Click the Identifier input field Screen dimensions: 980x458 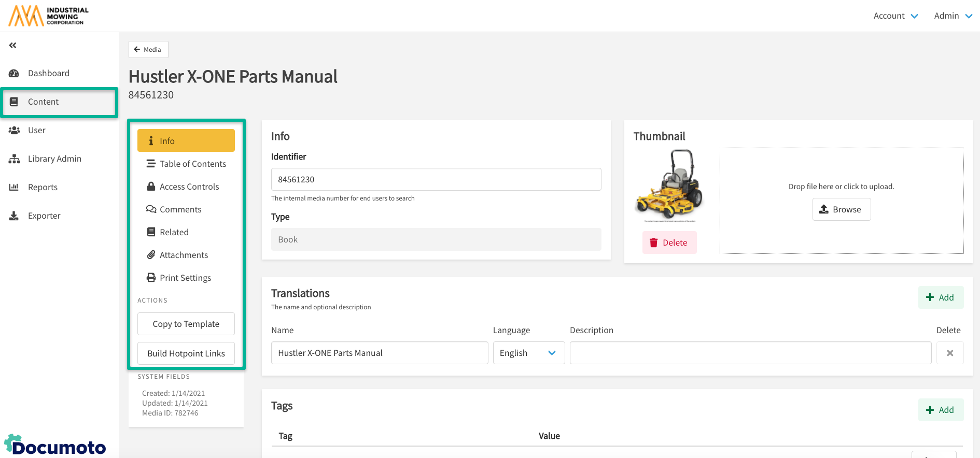click(436, 179)
